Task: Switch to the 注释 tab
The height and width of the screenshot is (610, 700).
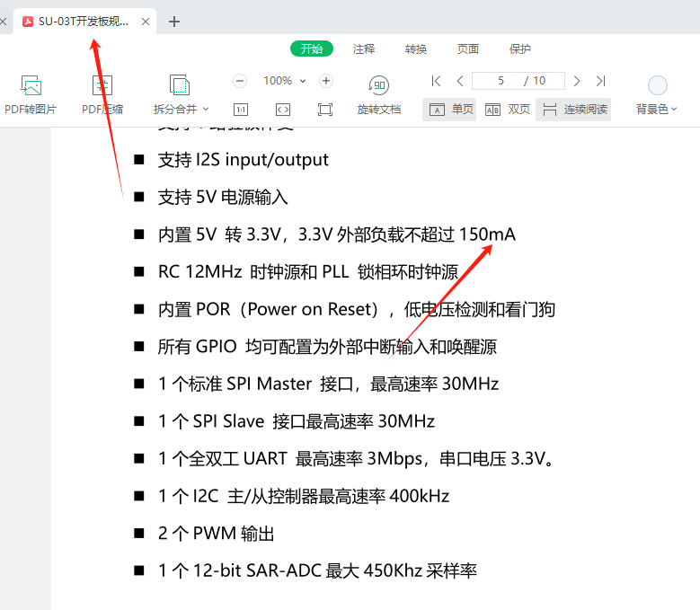Action: (364, 49)
